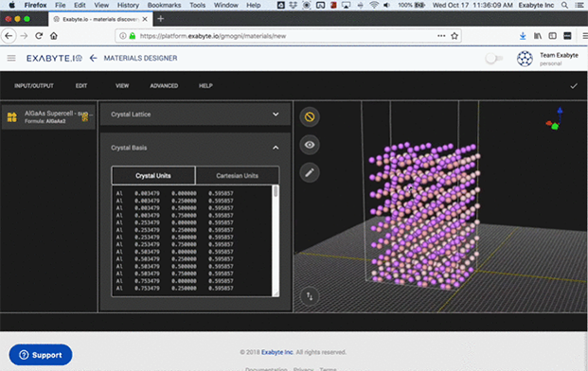Open the Tools menu in menu bar
Viewport: 588px width, 371px height.
(x=197, y=6)
